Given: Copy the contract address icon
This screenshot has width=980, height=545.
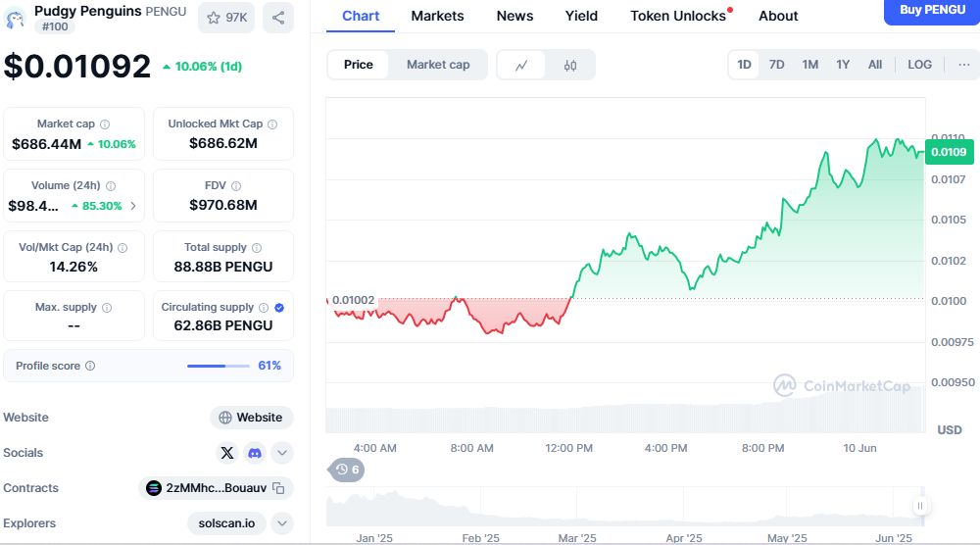Looking at the screenshot, I should pos(278,488).
